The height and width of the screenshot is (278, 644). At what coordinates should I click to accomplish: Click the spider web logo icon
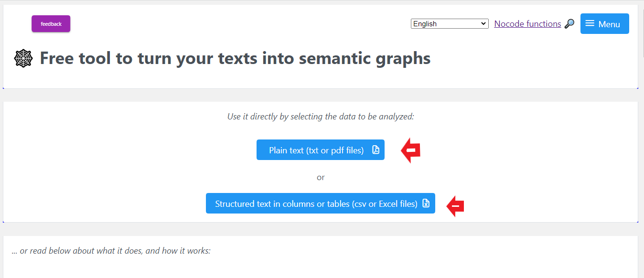[x=23, y=59]
